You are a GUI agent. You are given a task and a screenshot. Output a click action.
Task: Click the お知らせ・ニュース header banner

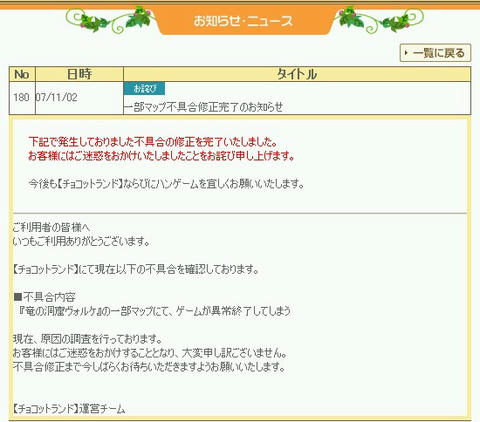pos(244,21)
